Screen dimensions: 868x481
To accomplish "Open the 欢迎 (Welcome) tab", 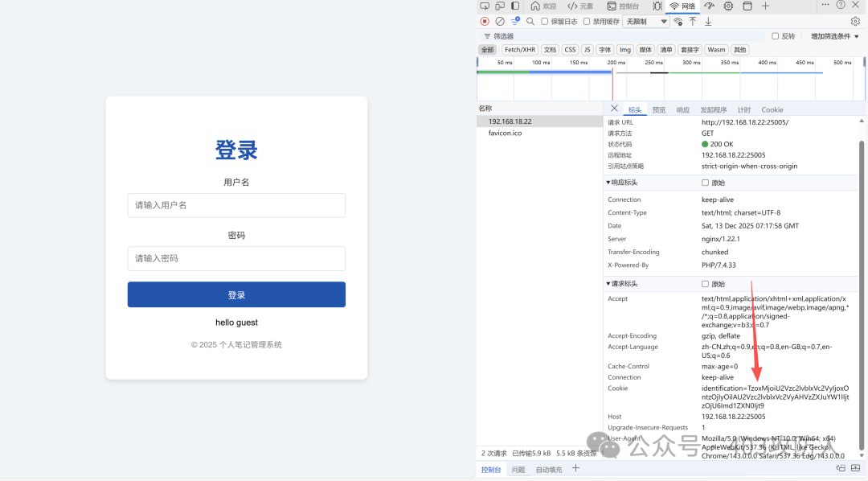I will tap(543, 6).
